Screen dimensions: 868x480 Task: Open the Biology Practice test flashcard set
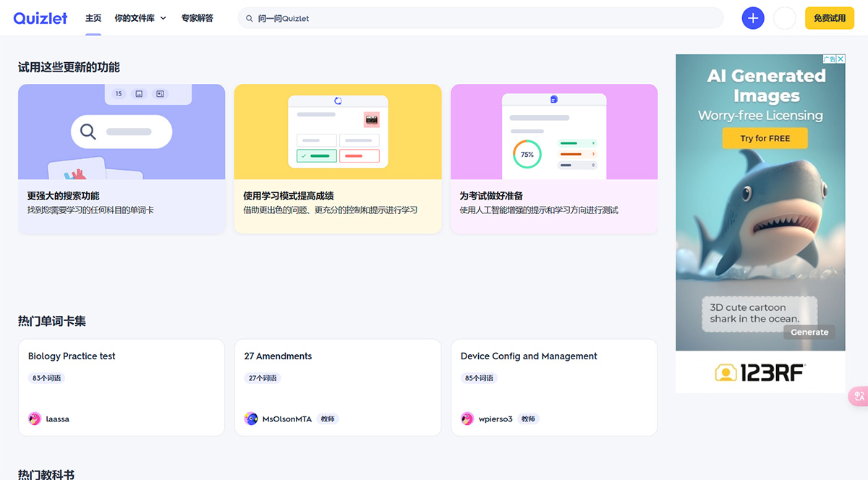pos(121,387)
